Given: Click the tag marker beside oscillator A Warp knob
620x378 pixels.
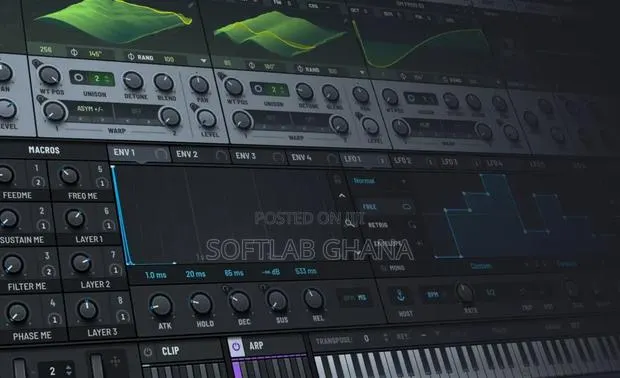Looking at the screenshot, I should pos(41,99).
